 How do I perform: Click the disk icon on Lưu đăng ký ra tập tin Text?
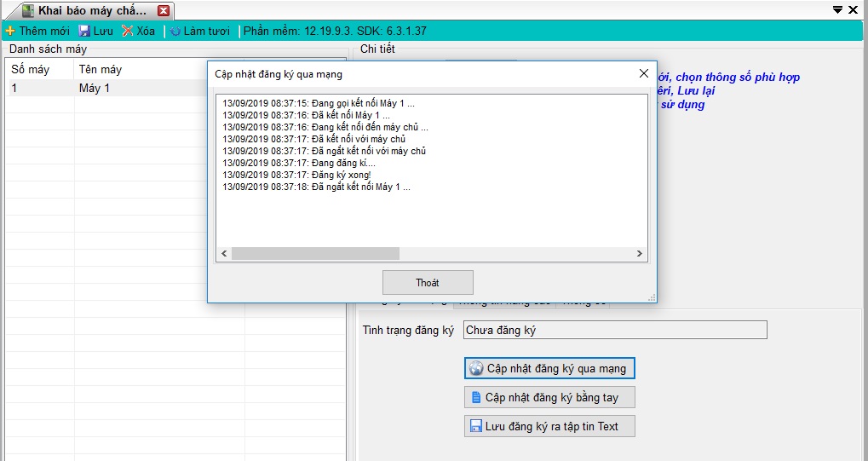[477, 426]
